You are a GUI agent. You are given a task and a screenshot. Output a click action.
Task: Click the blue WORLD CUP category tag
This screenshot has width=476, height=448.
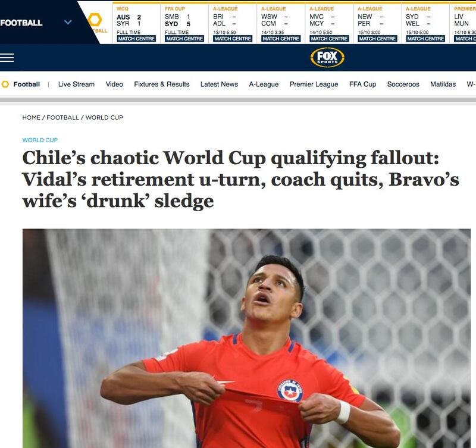tap(40, 140)
